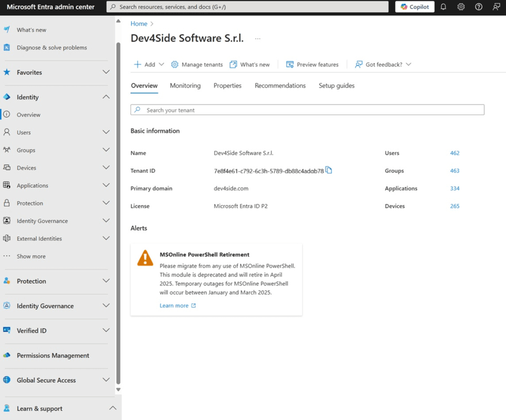Collapse the Identity section chevron

106,97
